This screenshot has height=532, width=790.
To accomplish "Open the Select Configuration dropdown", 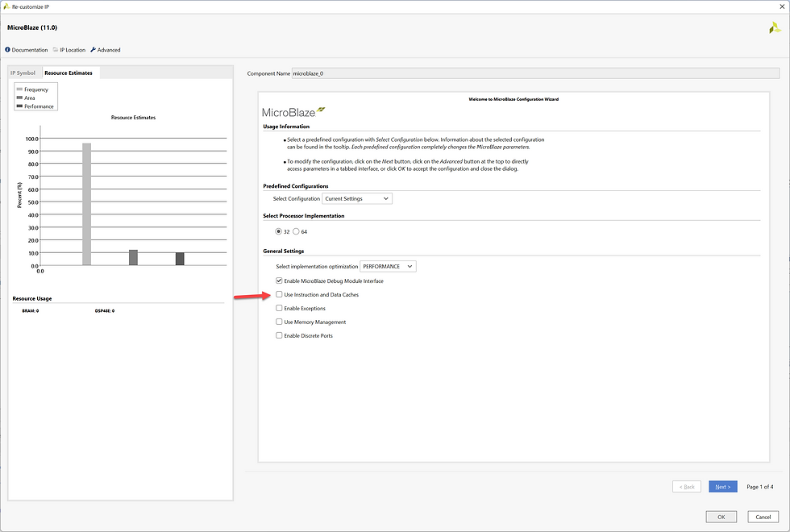I will click(356, 198).
